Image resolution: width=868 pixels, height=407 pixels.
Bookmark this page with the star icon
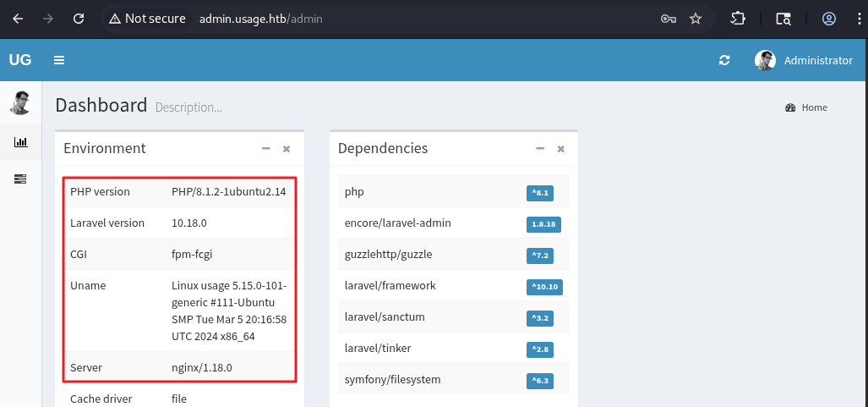coord(696,18)
